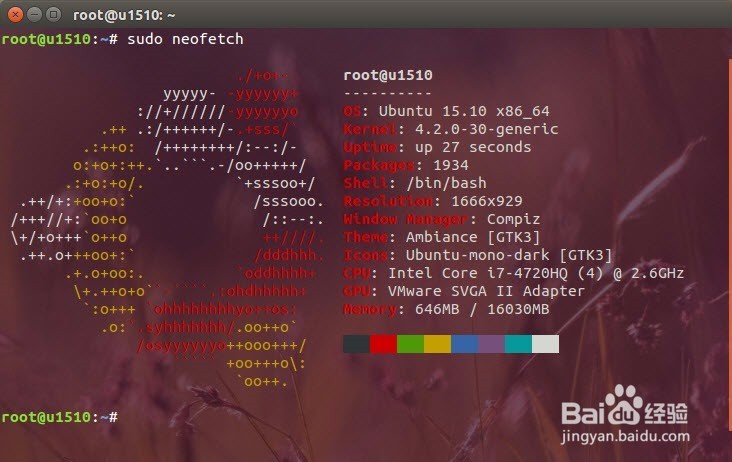Screen dimensions: 732x462
Task: Click the terminal's right-edge scrollbar
Action: (x=730, y=245)
